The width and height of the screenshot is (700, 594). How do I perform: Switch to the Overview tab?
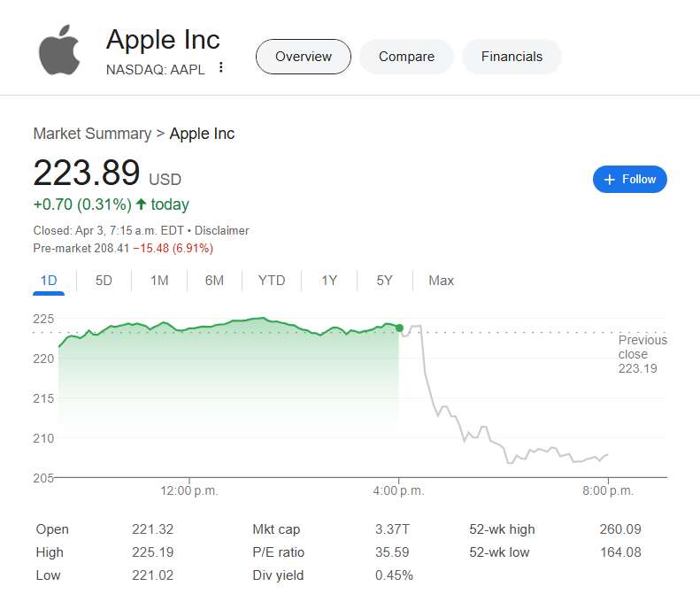click(x=304, y=57)
